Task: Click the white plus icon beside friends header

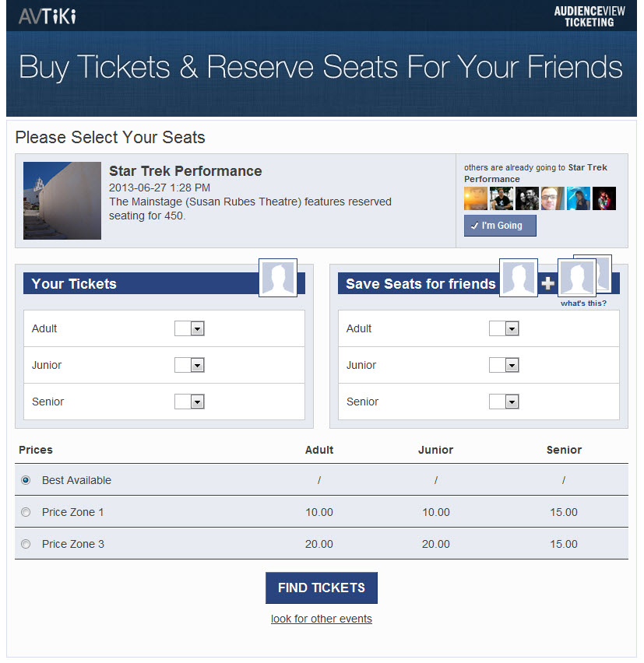Action: [548, 283]
